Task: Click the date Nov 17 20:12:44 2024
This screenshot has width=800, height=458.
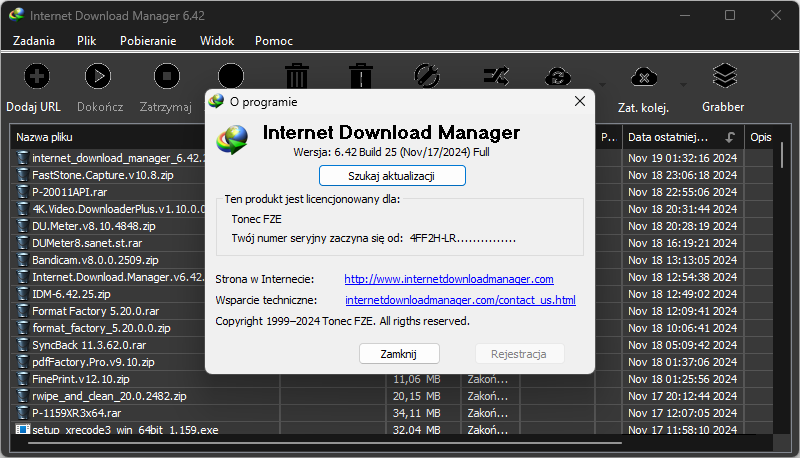Action: [683, 396]
